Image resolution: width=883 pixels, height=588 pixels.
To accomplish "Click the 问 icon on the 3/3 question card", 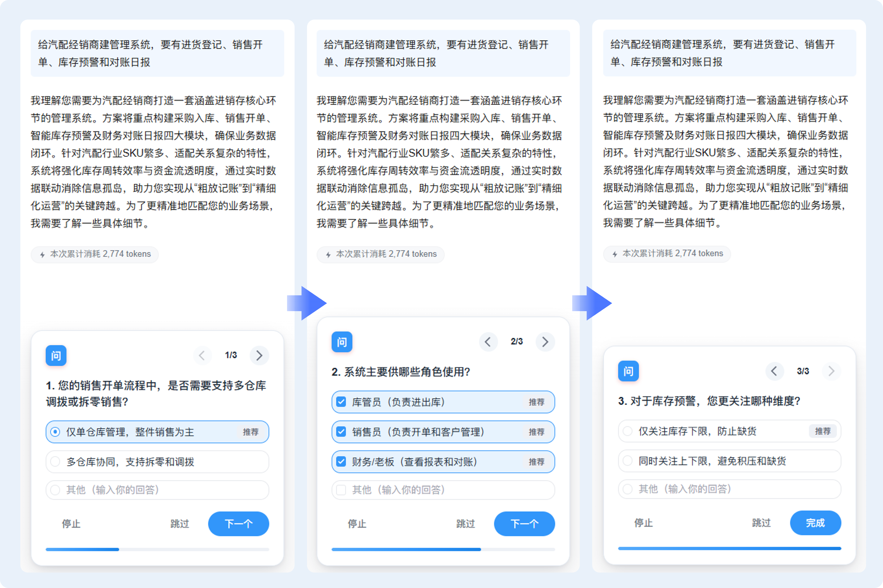I will click(628, 371).
